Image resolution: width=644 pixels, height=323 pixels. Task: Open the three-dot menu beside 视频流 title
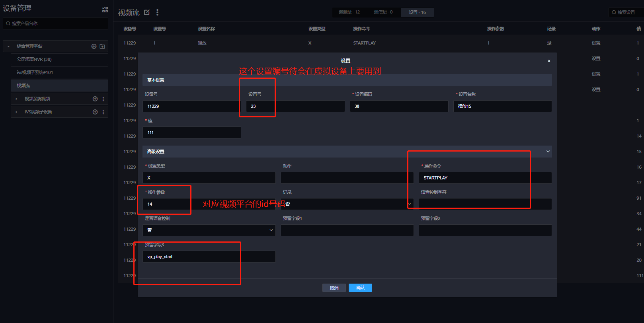pos(157,12)
